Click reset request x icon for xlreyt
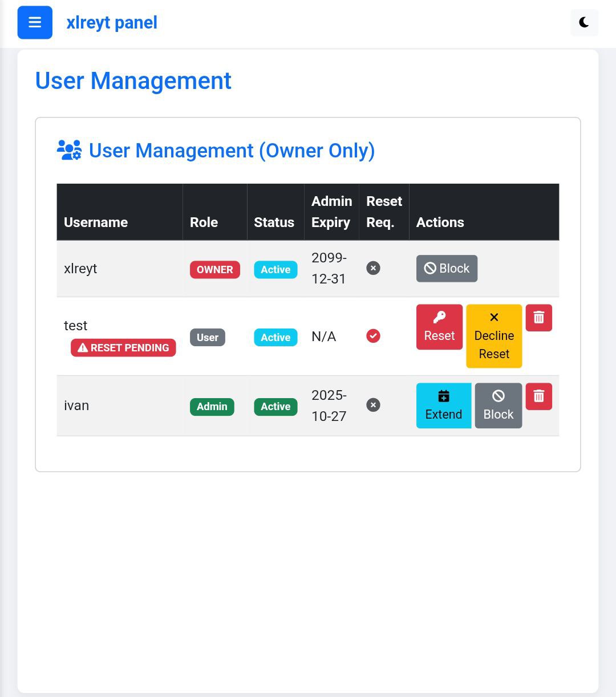 tap(373, 268)
